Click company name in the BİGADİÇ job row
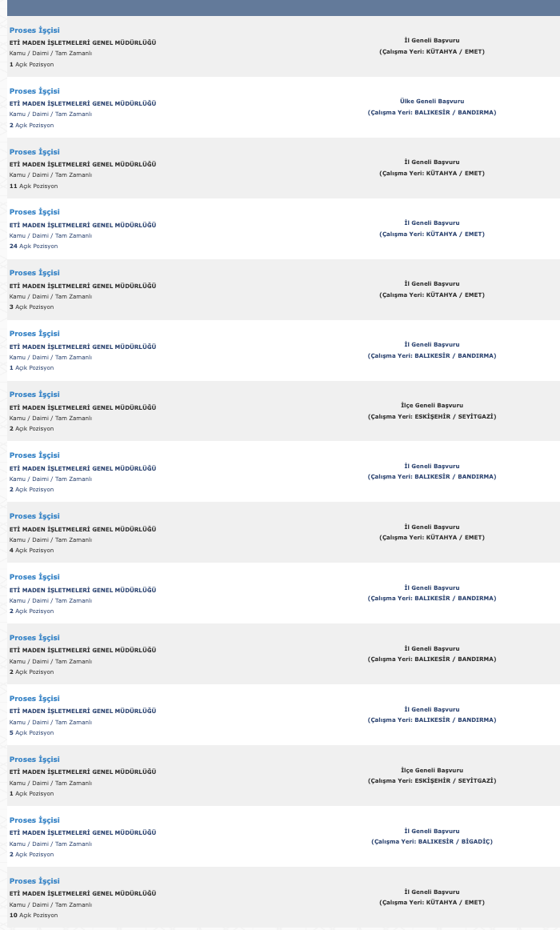The height and width of the screenshot is (930, 560). click(83, 832)
